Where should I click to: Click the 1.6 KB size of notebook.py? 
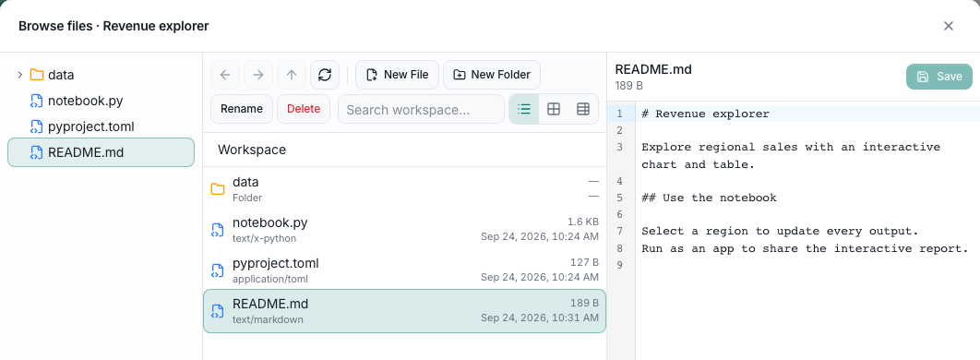[583, 222]
